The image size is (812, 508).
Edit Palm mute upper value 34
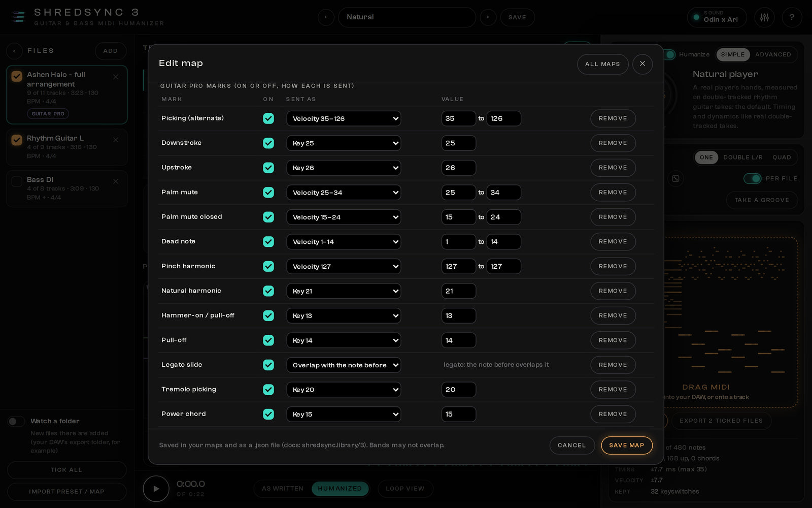[x=503, y=193]
